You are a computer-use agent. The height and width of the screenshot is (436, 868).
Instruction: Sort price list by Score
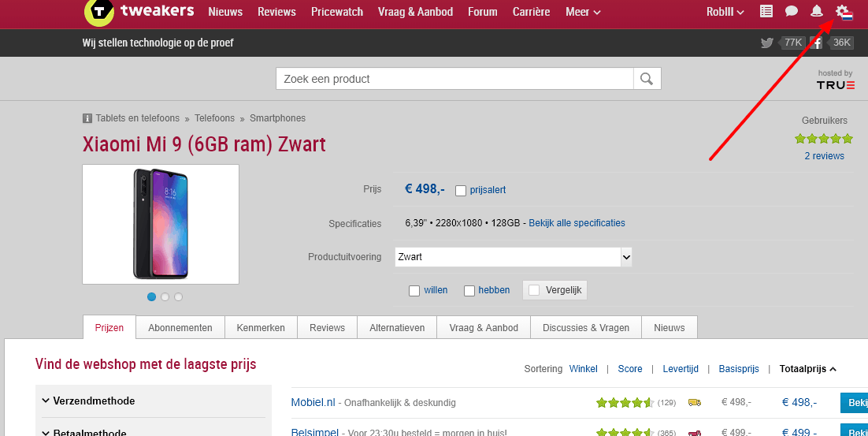630,369
